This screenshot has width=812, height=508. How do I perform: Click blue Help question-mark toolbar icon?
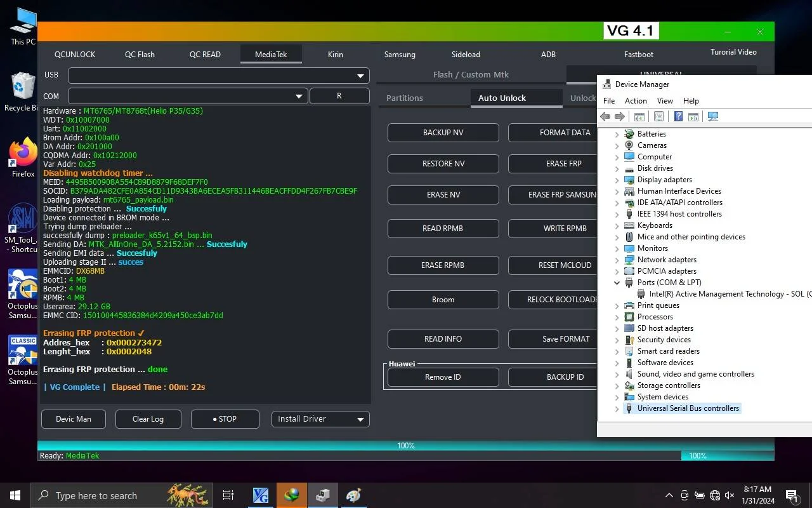coord(678,116)
